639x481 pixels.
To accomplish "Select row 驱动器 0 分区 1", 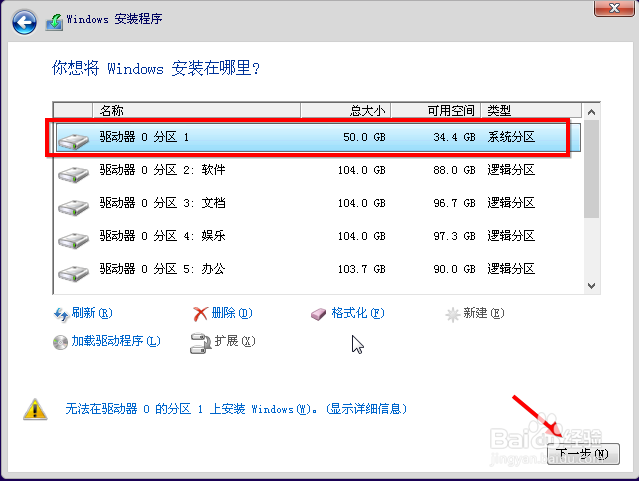I will (x=318, y=137).
